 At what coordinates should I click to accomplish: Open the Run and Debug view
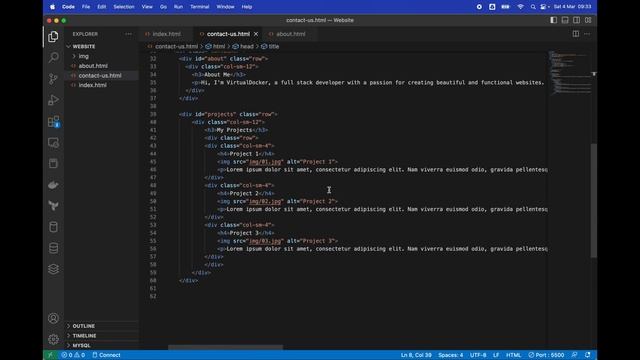(x=53, y=100)
